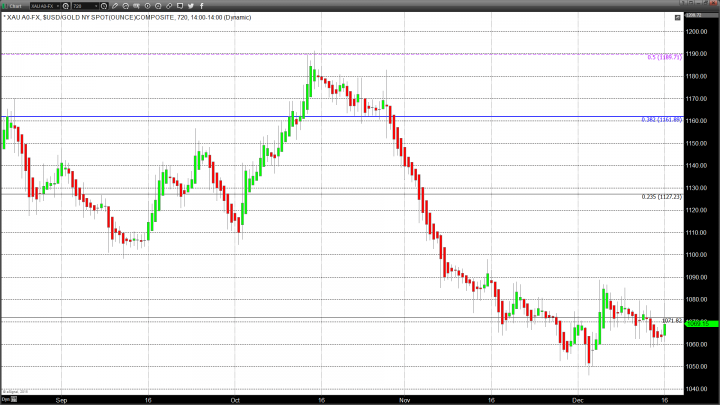This screenshot has width=720, height=405.
Task: Select the 0.5 (1189.71) Fibonacci label
Action: pyautogui.click(x=665, y=57)
